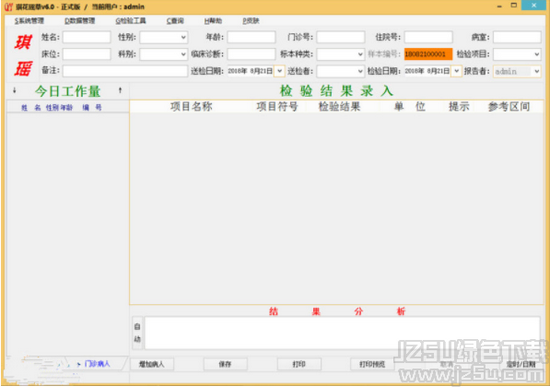This screenshot has height=387, width=550.
Task: Open the G检验工具 menu
Action: point(130,21)
